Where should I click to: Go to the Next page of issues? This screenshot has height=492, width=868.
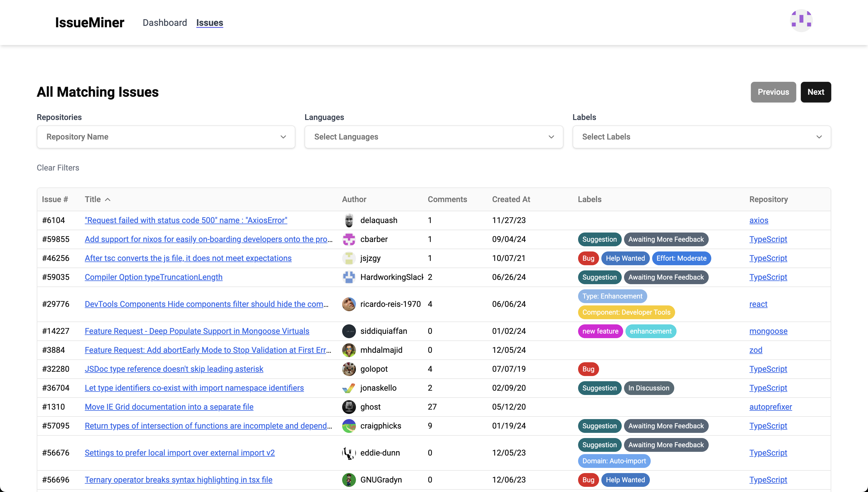(x=816, y=92)
